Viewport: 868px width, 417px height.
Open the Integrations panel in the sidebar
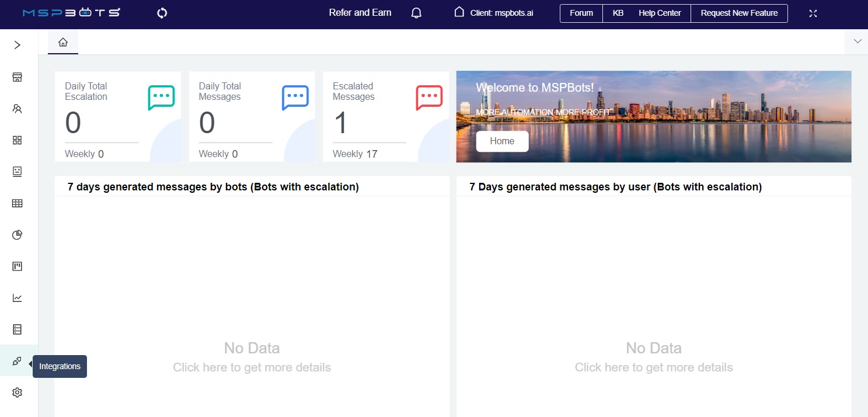(17, 361)
